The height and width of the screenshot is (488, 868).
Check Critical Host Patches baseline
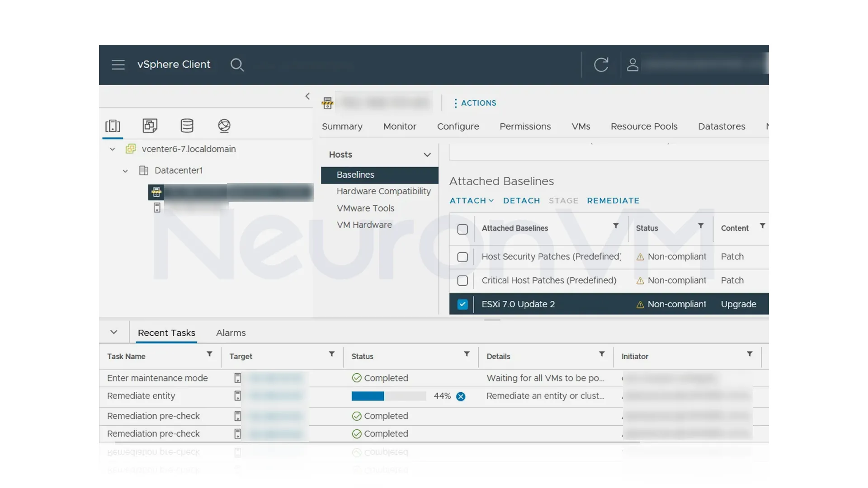coord(462,281)
